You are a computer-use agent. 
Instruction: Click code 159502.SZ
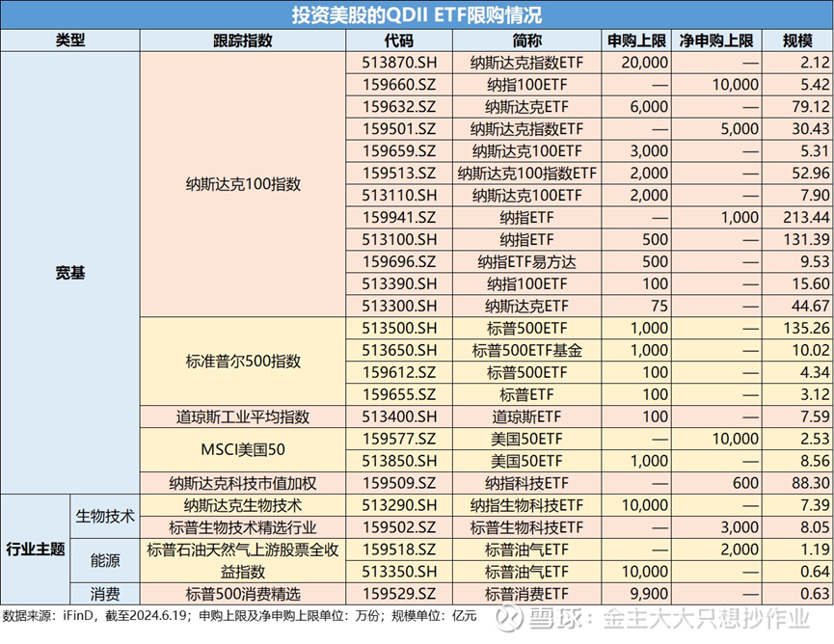[399, 527]
